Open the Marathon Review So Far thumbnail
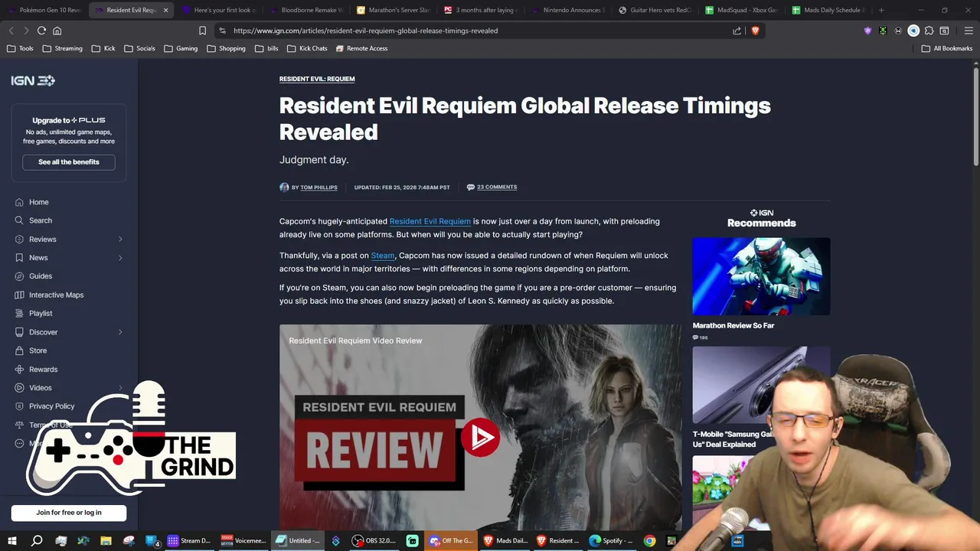The width and height of the screenshot is (980, 551). 761,276
